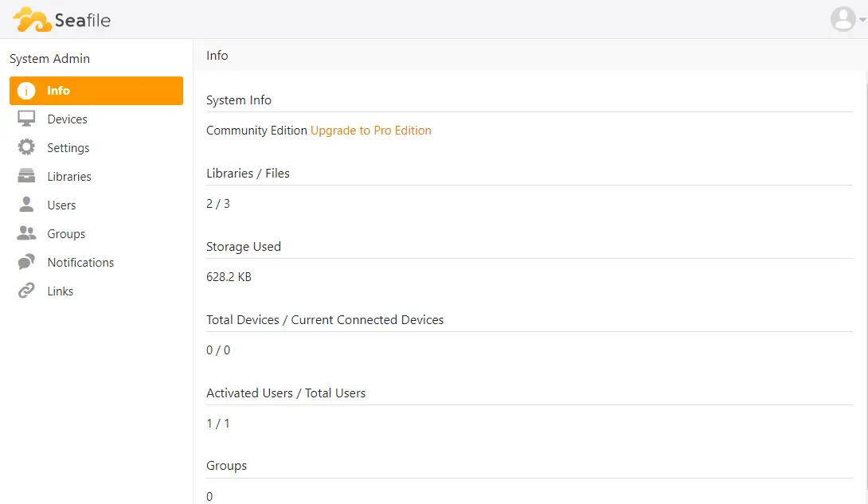Click the Settings gear icon
This screenshot has height=504, width=868.
click(26, 148)
